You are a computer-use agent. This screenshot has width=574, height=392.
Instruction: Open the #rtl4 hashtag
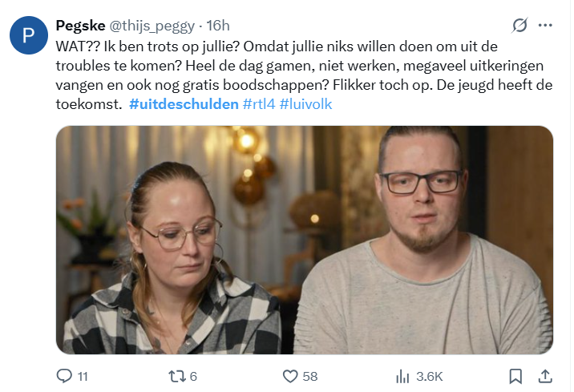(x=259, y=104)
